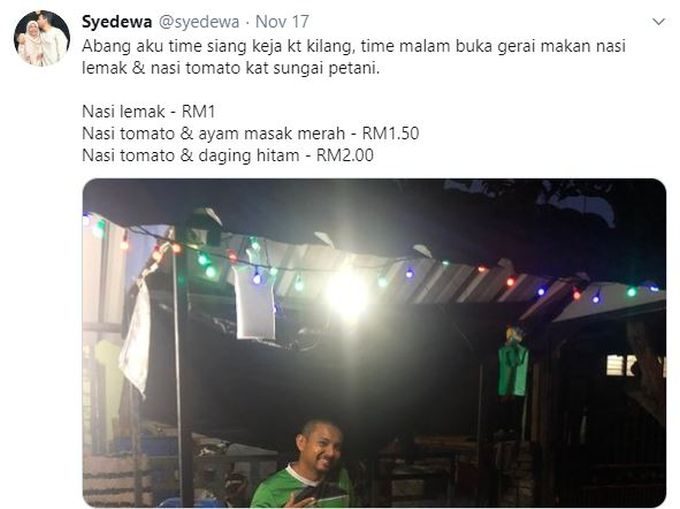Click the white cloth hanging on pole
The height and width of the screenshot is (509, 680).
coord(136,336)
